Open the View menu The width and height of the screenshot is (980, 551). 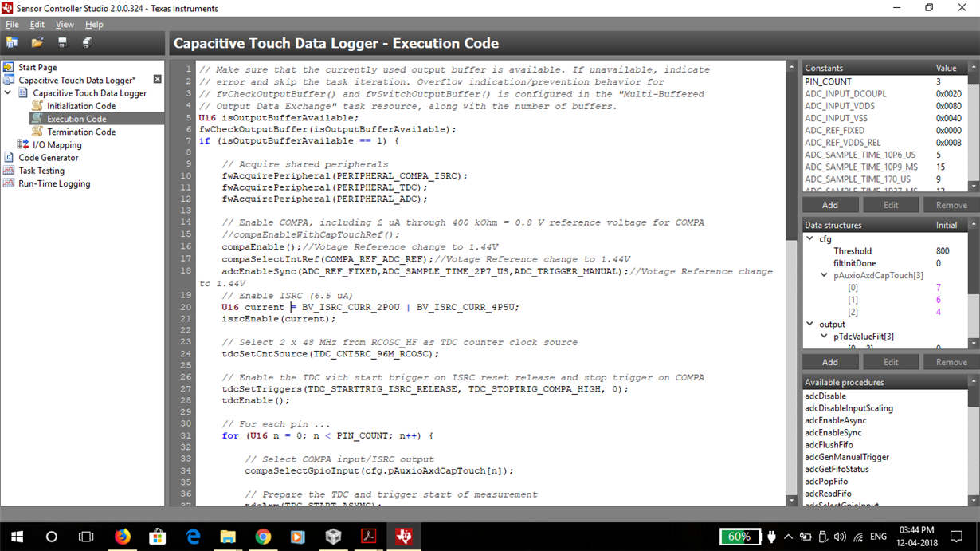pos(64,24)
